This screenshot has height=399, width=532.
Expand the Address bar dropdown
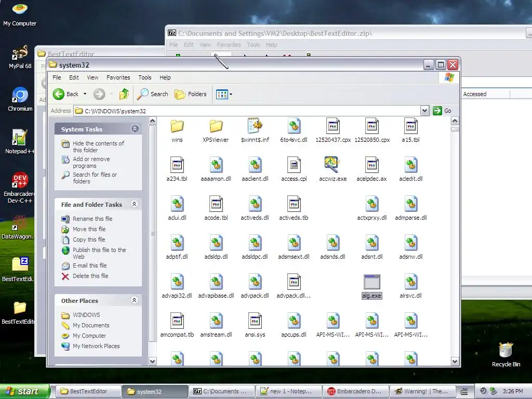point(424,111)
